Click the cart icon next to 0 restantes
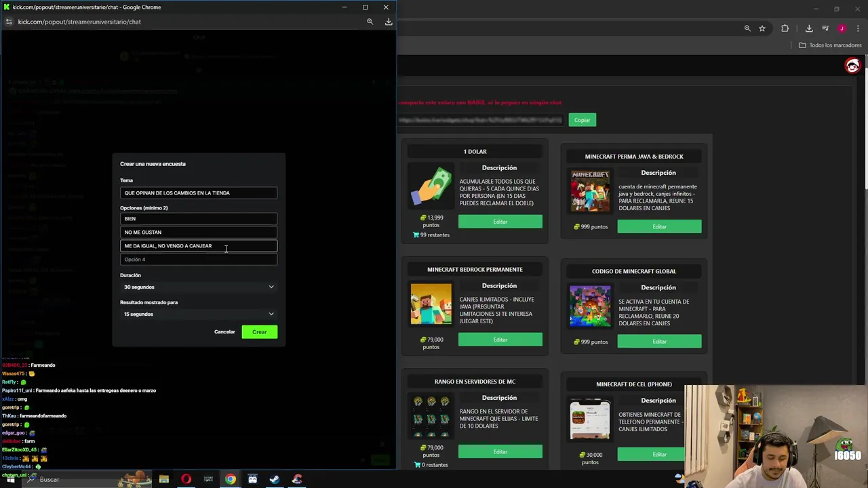The width and height of the screenshot is (868, 488). click(x=416, y=465)
